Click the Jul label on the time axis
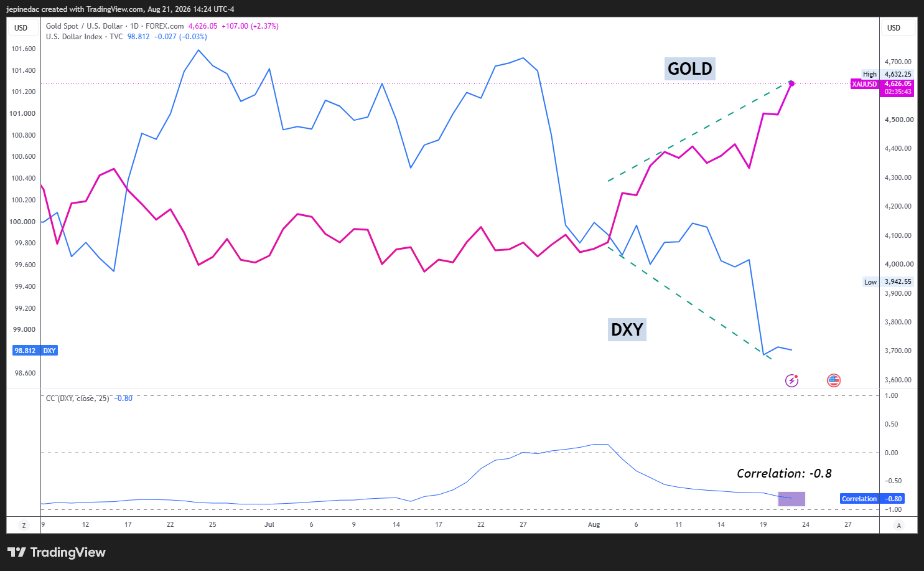 [x=269, y=524]
